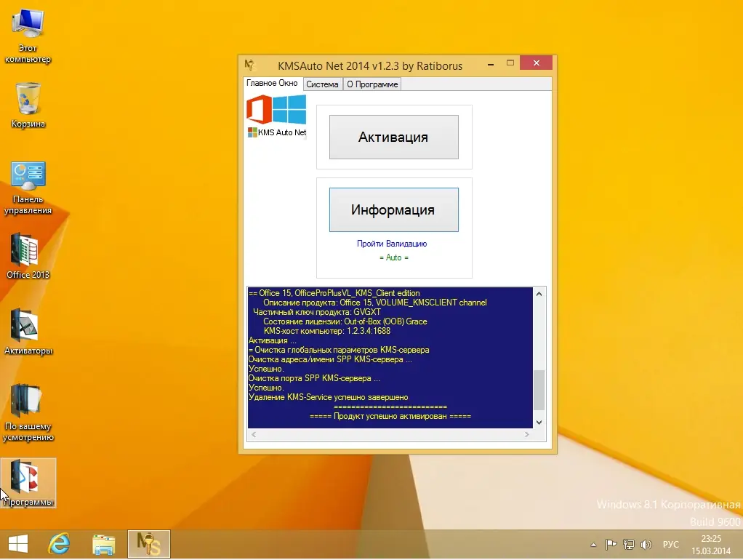Click the log scrollbar down arrow
Viewport: 743px width, 560px height.
pos(539,422)
